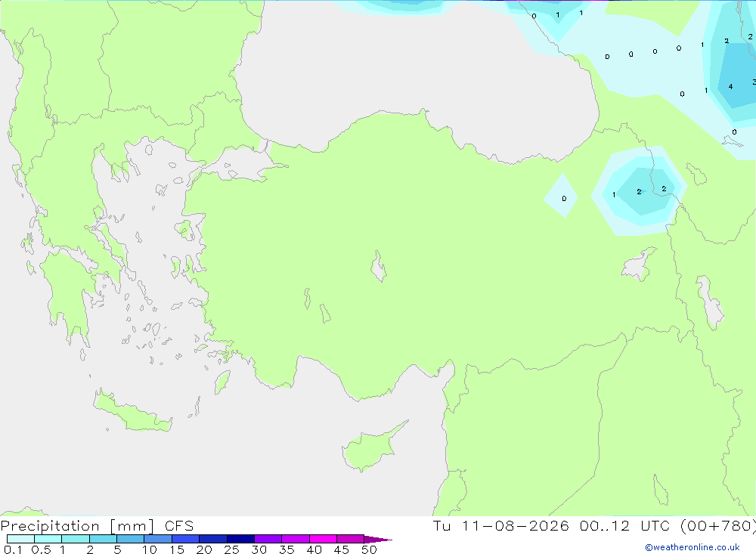Click the legend label '0.1'
This screenshot has width=756, height=554.
[13, 549]
